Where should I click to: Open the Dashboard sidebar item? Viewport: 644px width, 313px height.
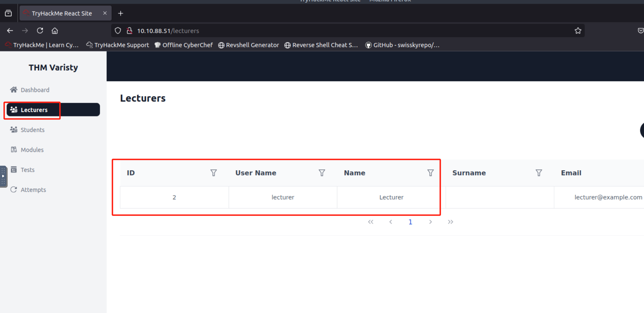[35, 90]
